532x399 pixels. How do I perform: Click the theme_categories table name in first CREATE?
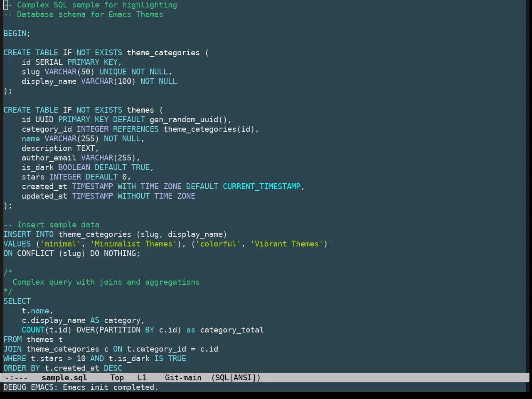coord(163,53)
